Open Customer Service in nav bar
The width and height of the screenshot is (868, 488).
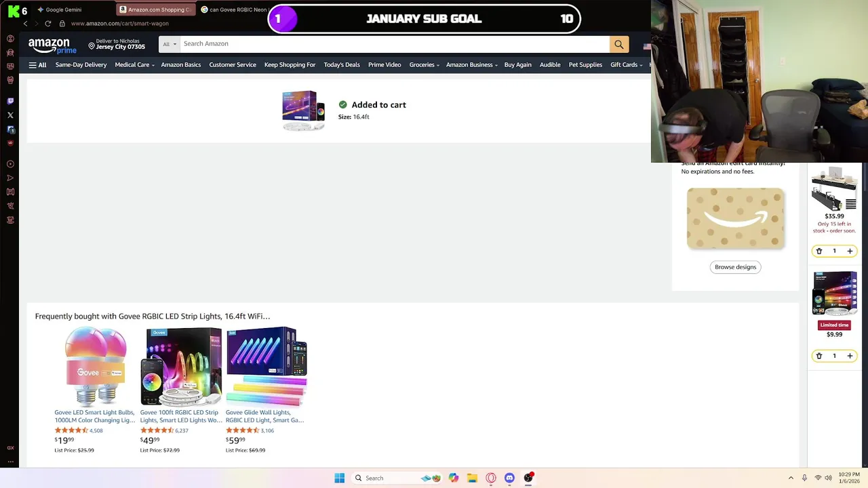point(233,65)
